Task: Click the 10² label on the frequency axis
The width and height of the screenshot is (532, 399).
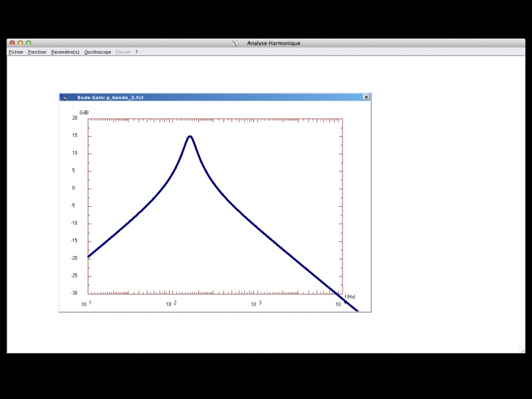Action: tap(170, 304)
